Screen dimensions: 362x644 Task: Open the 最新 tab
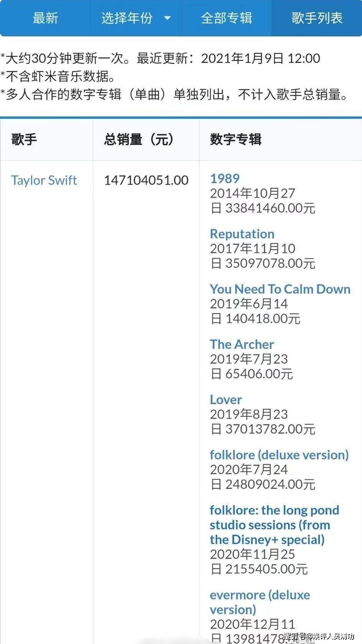click(45, 18)
